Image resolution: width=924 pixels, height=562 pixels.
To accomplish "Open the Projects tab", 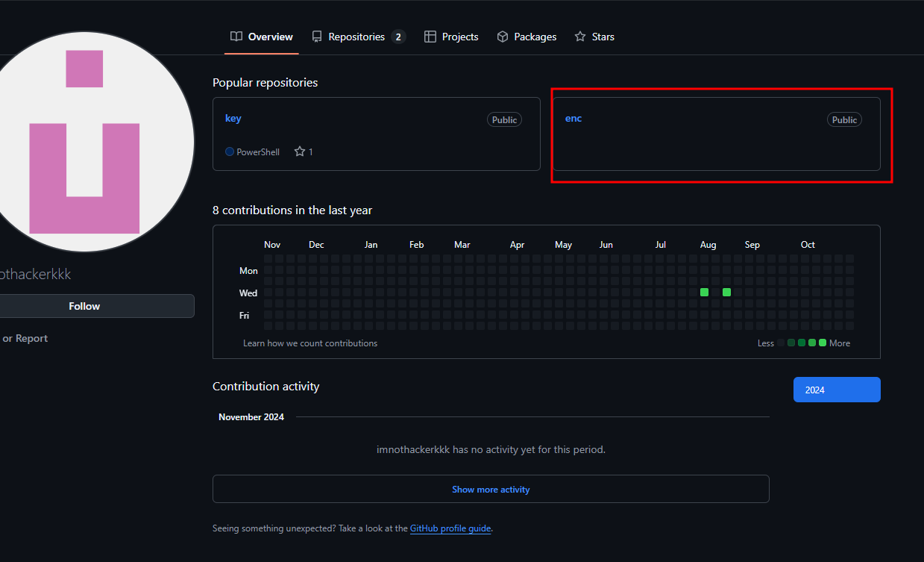I will (x=451, y=37).
